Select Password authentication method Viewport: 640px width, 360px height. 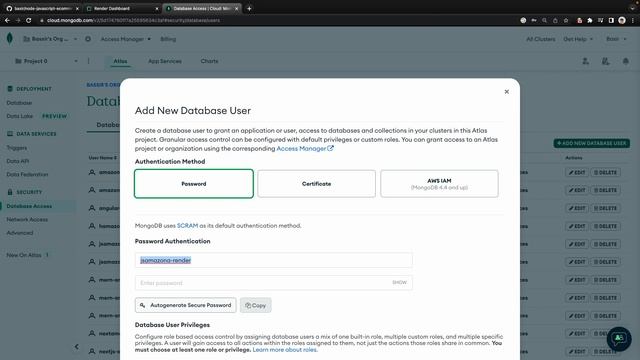(194, 184)
